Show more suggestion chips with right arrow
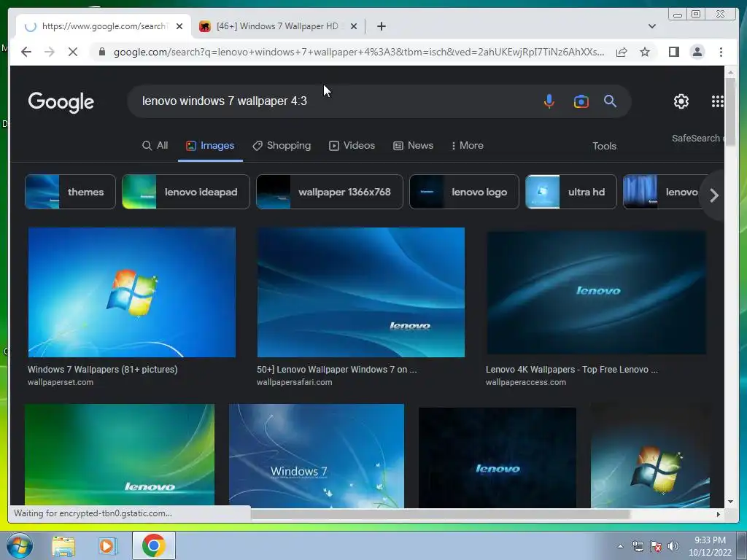This screenshot has height=560, width=747. click(x=713, y=195)
